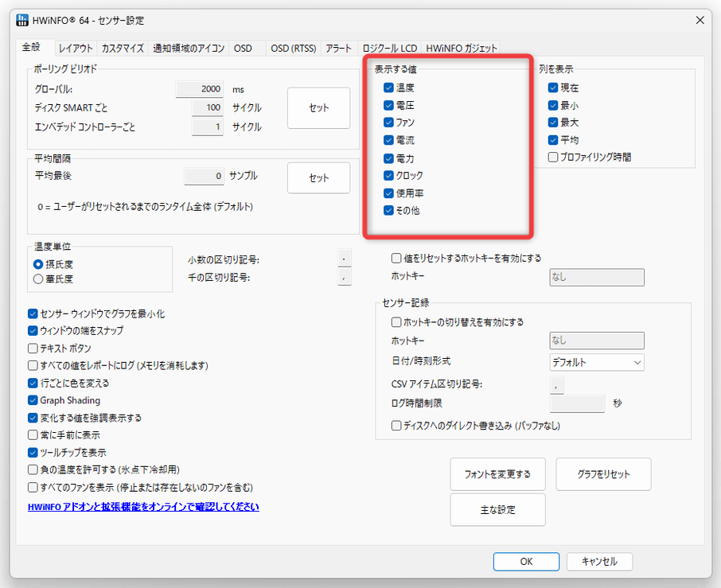Open the ロジクール LCD tab
Screen dimensions: 721x588
[389, 49]
